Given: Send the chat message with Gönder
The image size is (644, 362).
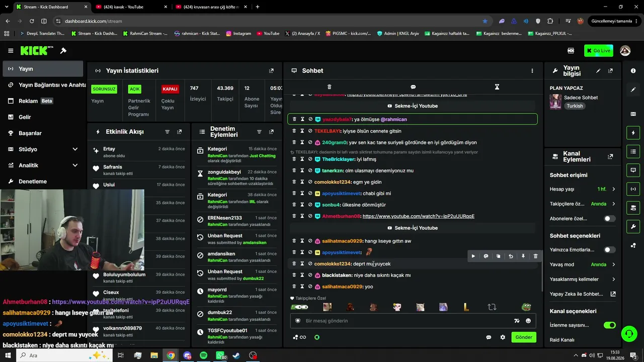Looking at the screenshot, I should [524, 337].
